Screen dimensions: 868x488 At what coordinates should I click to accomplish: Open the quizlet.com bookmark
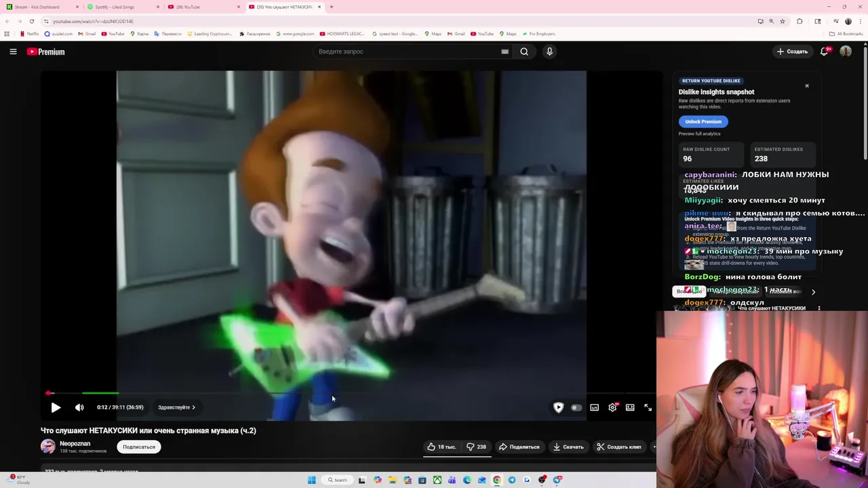coord(58,34)
